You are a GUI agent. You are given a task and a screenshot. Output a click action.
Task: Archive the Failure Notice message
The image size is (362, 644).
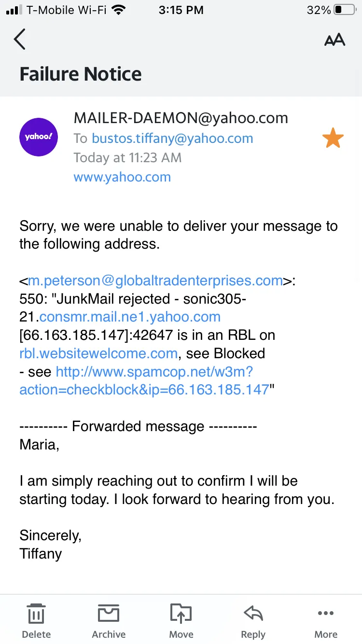109,622
